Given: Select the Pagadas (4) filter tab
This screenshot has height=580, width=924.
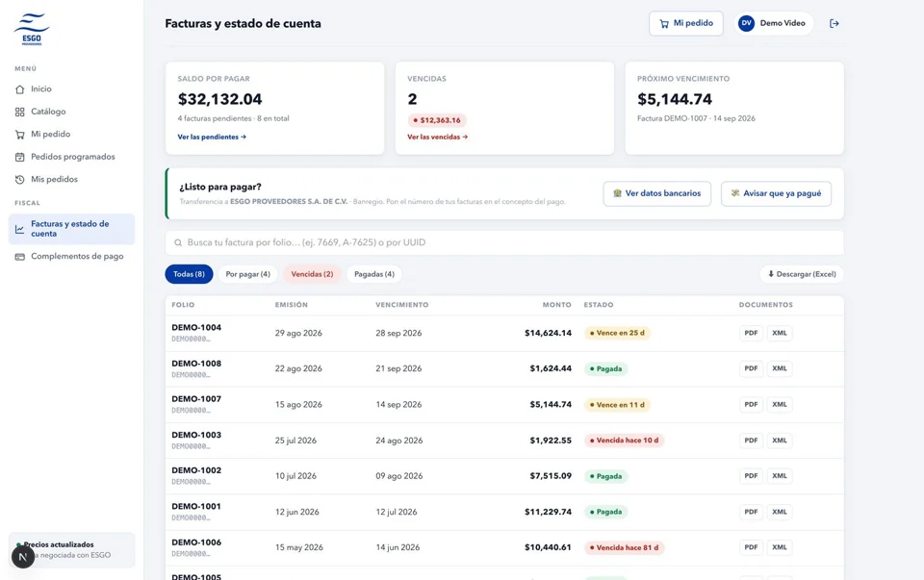Looking at the screenshot, I should click(374, 274).
